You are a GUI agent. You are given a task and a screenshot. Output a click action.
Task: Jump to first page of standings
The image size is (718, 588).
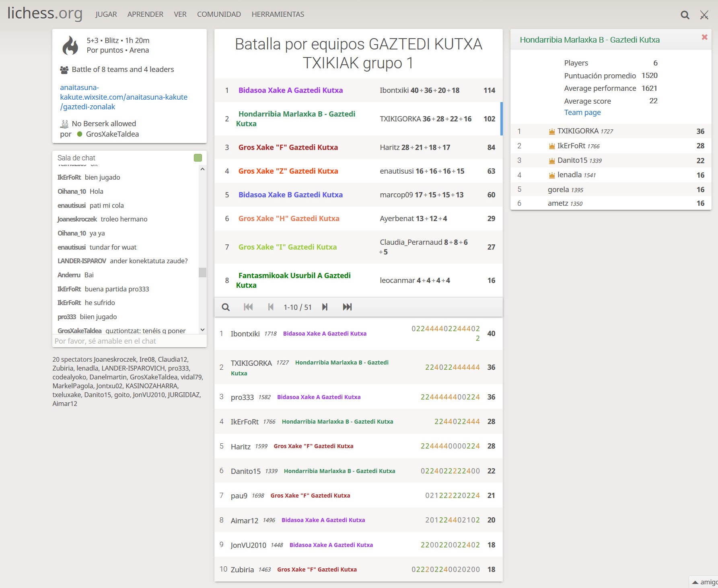[x=248, y=307]
